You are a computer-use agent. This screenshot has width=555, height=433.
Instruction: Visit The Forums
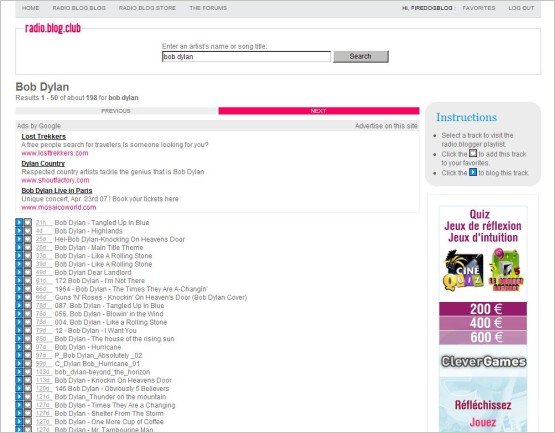tap(208, 8)
